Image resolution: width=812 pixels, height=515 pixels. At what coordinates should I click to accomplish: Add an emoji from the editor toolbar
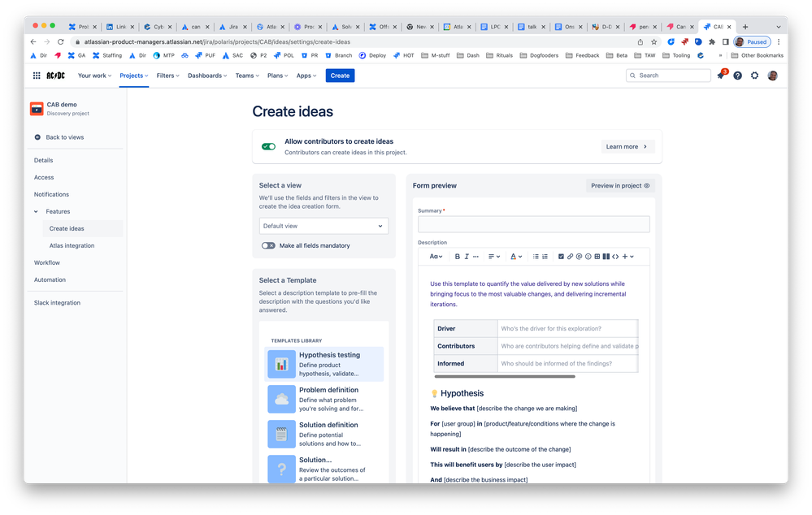[x=587, y=256]
